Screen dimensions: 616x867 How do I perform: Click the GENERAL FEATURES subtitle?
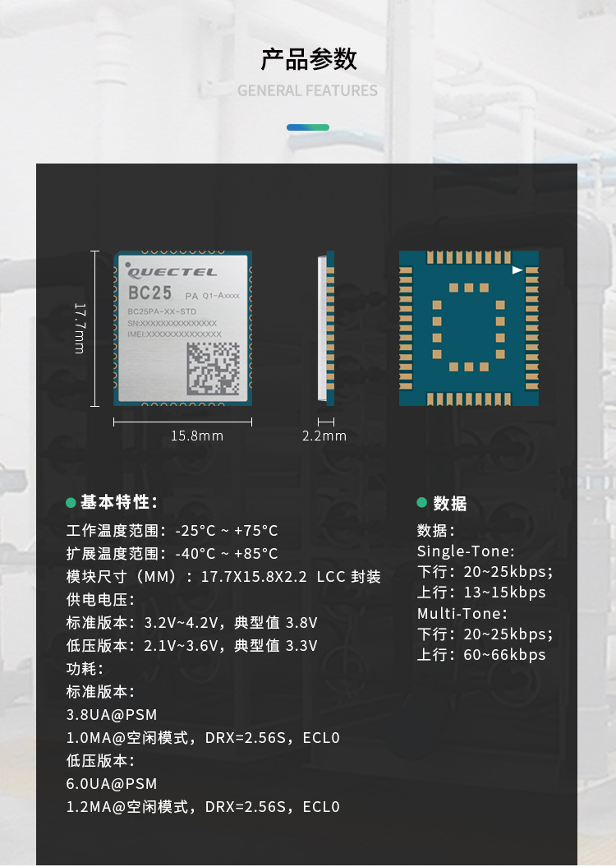point(308,90)
